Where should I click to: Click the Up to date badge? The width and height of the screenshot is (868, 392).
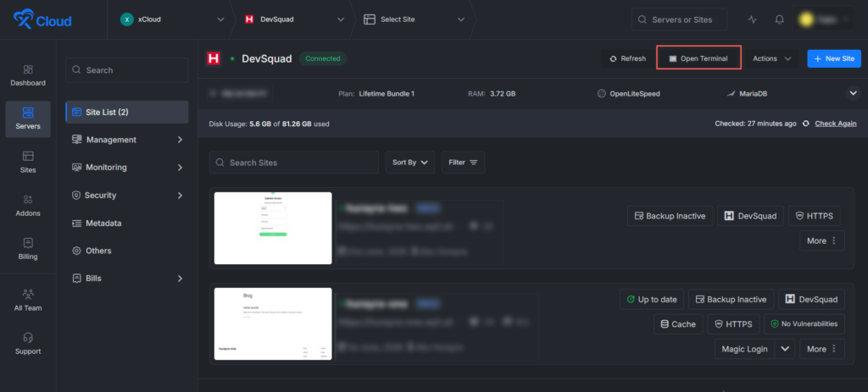(652, 299)
